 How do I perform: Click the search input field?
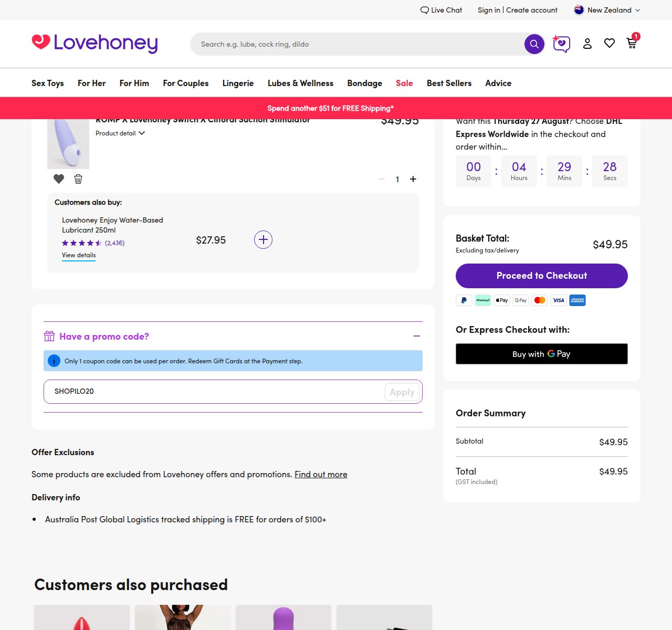pos(357,44)
